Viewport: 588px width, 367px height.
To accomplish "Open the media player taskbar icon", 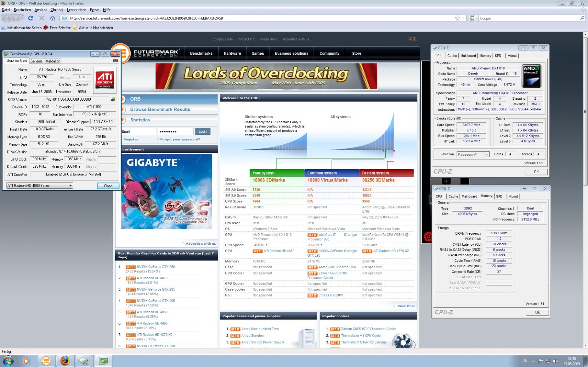I will (26, 361).
